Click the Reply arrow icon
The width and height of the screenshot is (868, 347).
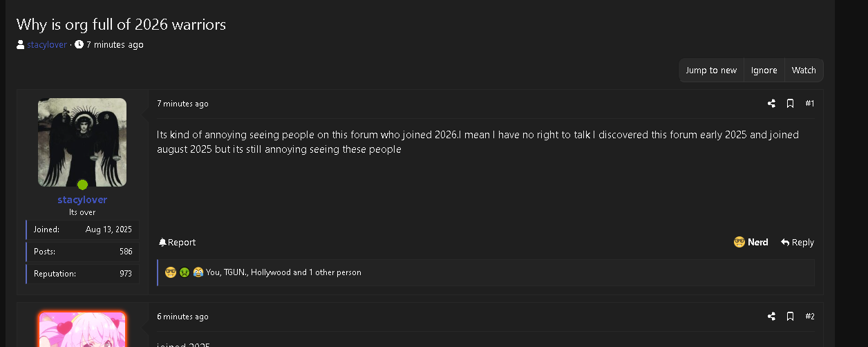(785, 243)
